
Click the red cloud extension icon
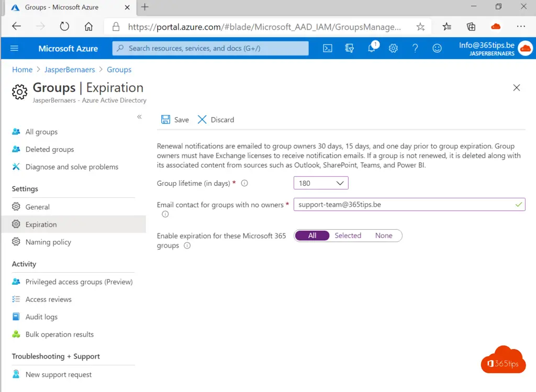pos(496,27)
